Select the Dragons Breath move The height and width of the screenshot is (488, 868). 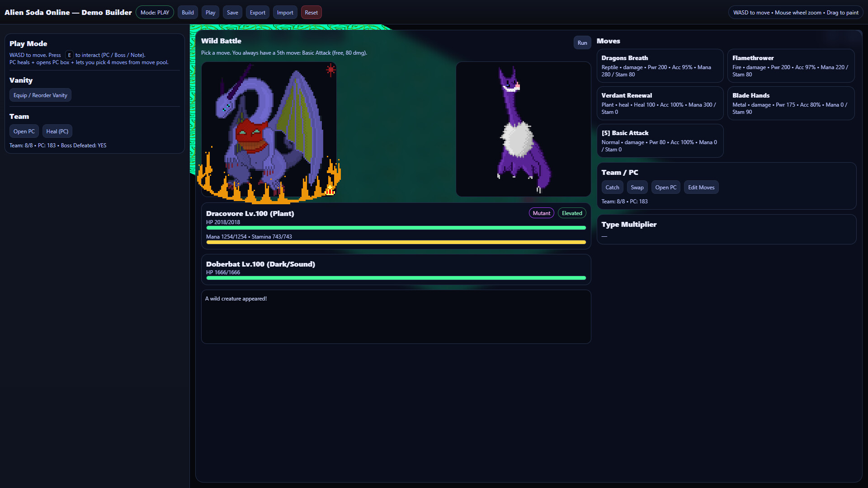click(x=660, y=66)
